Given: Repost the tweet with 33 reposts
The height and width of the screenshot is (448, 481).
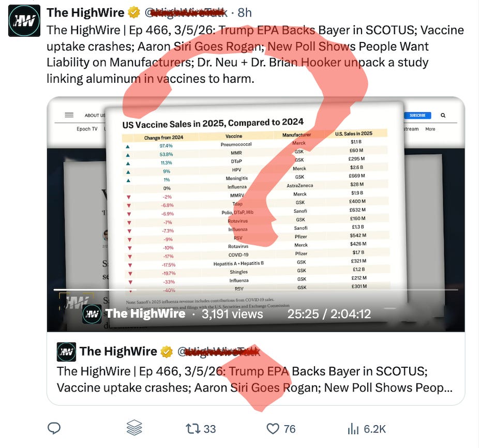Looking at the screenshot, I should (x=201, y=429).
